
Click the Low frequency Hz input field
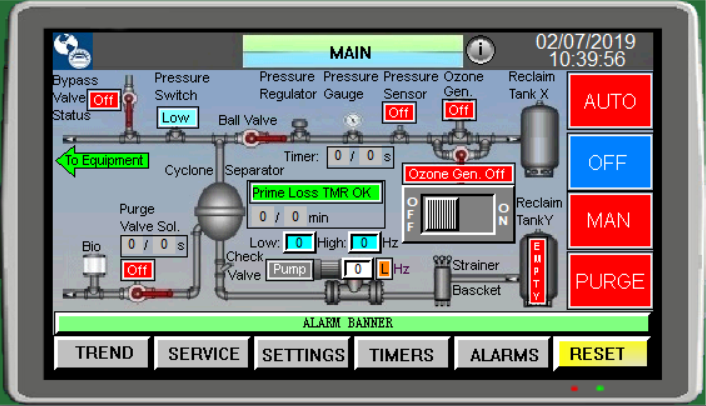299,242
